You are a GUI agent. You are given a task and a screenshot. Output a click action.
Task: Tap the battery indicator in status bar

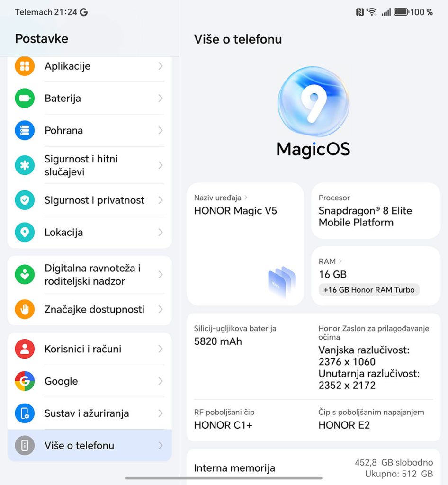[x=401, y=12]
